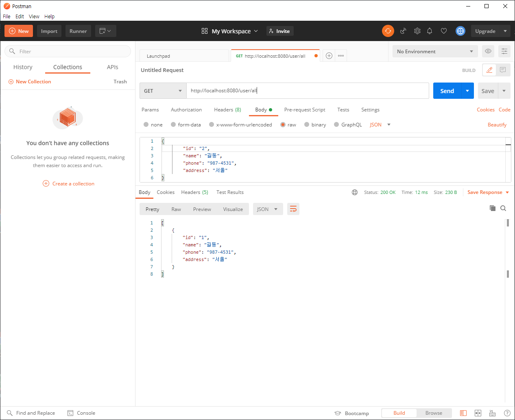Select the GraphQL body type
This screenshot has height=420, width=515.
[x=348, y=125]
